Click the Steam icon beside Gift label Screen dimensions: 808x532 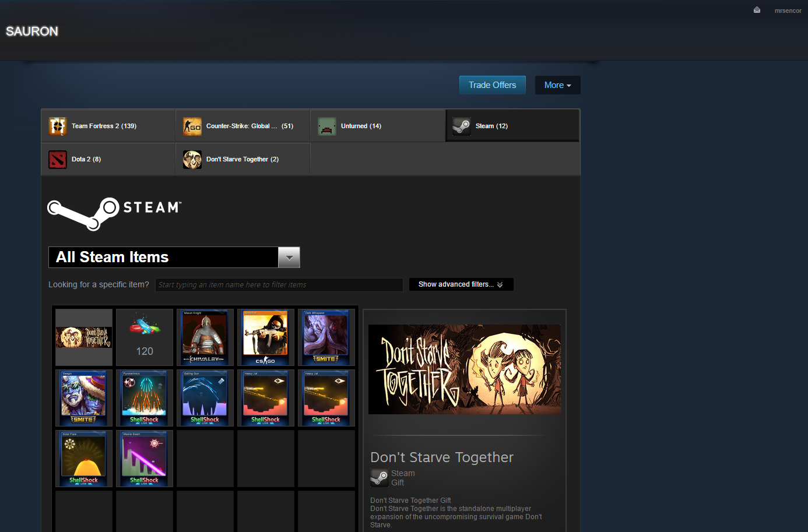coord(379,478)
